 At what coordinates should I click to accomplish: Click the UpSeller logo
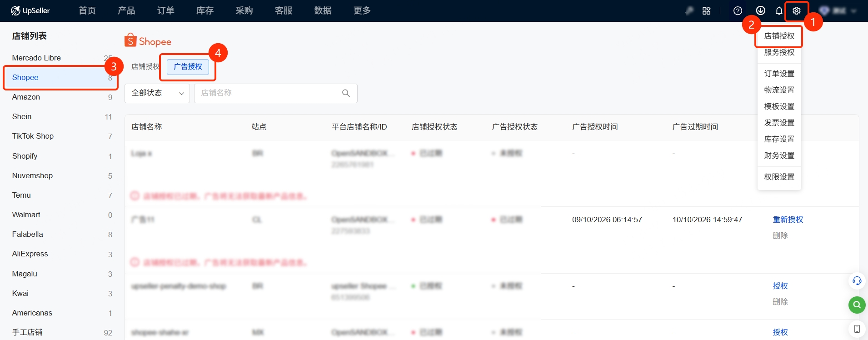click(x=30, y=10)
